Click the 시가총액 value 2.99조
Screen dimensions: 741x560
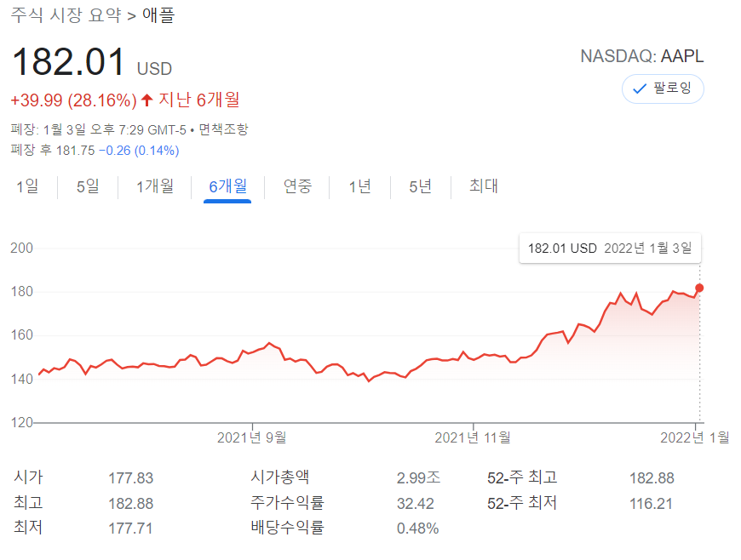pyautogui.click(x=419, y=477)
